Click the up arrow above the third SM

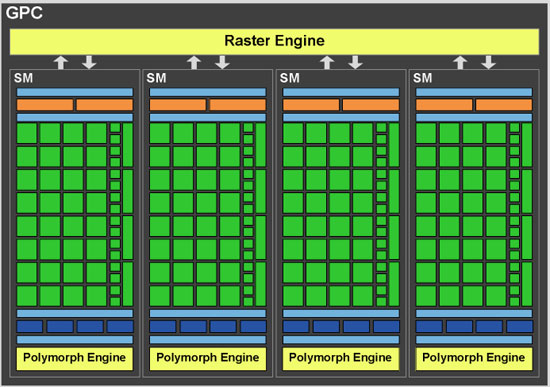[327, 62]
